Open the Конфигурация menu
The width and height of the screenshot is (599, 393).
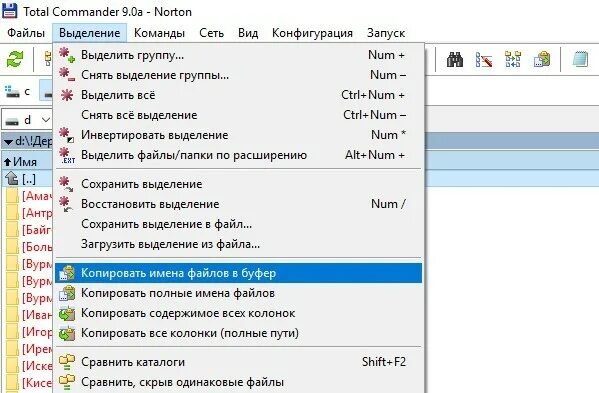[x=312, y=33]
